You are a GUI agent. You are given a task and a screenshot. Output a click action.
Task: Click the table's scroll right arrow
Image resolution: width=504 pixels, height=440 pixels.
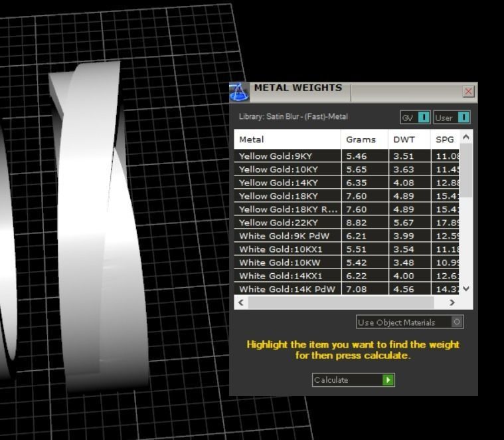[x=452, y=302]
